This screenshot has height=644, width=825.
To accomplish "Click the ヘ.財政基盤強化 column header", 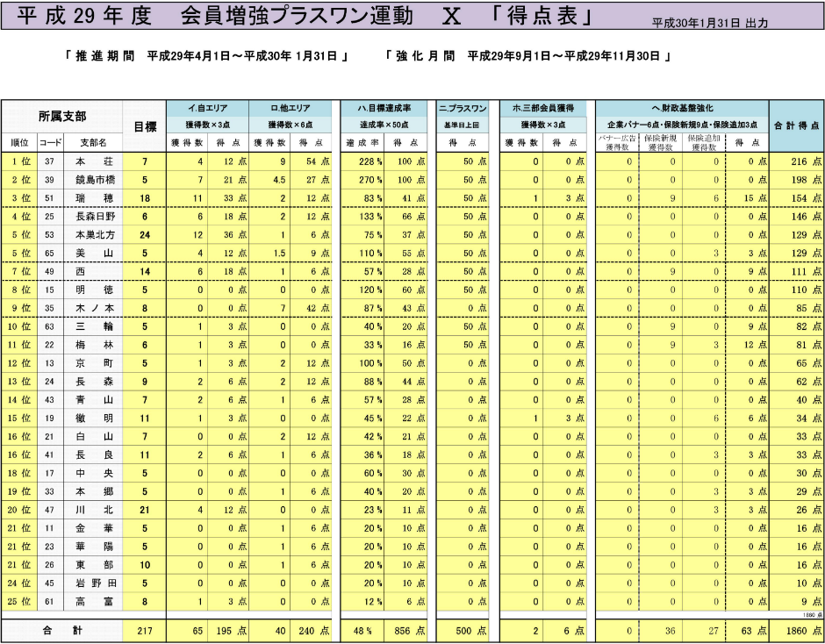I will tap(683, 109).
